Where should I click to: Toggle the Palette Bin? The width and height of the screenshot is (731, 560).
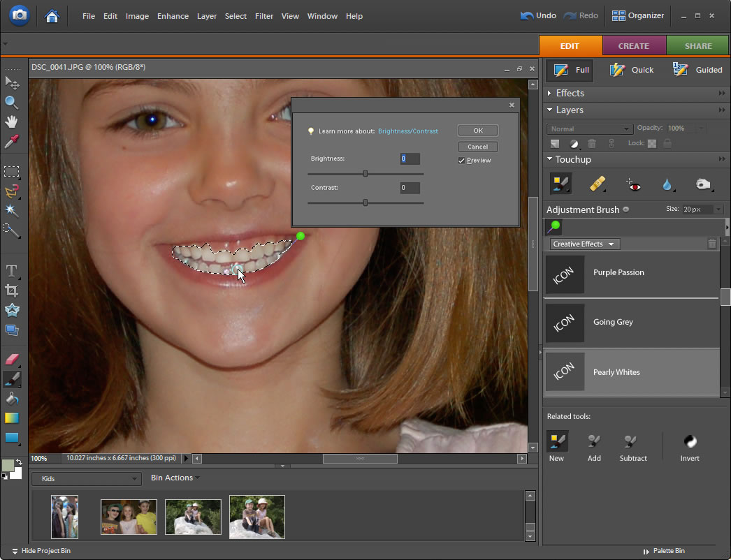[664, 551]
